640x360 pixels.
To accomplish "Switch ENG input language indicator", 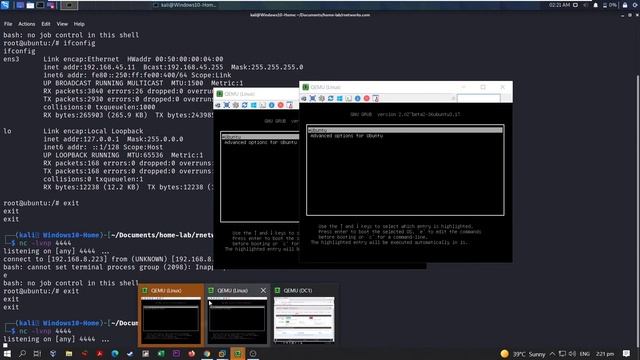I will pyautogui.click(x=584, y=354).
